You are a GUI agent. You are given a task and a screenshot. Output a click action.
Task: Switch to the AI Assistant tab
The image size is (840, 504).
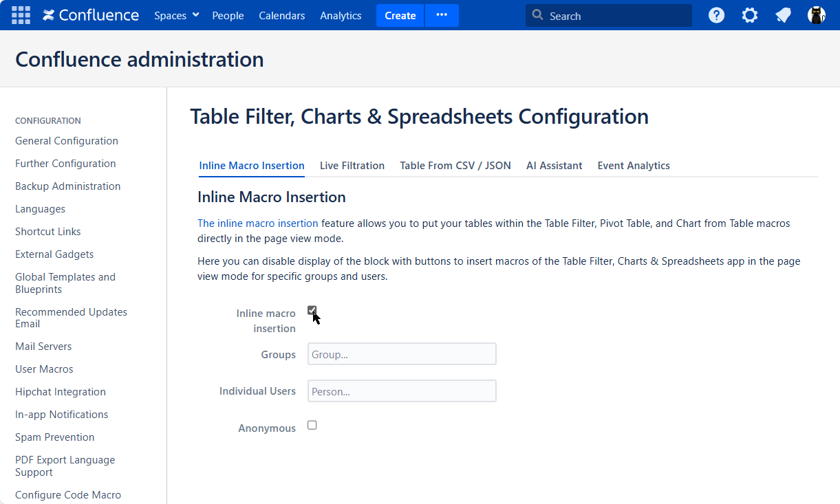(x=554, y=166)
